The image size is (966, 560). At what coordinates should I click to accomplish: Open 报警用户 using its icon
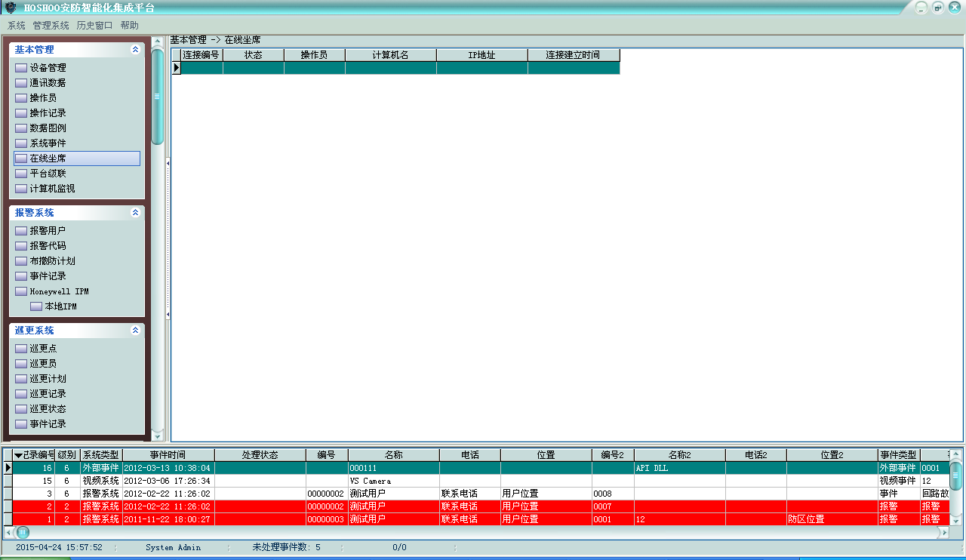[x=21, y=231]
